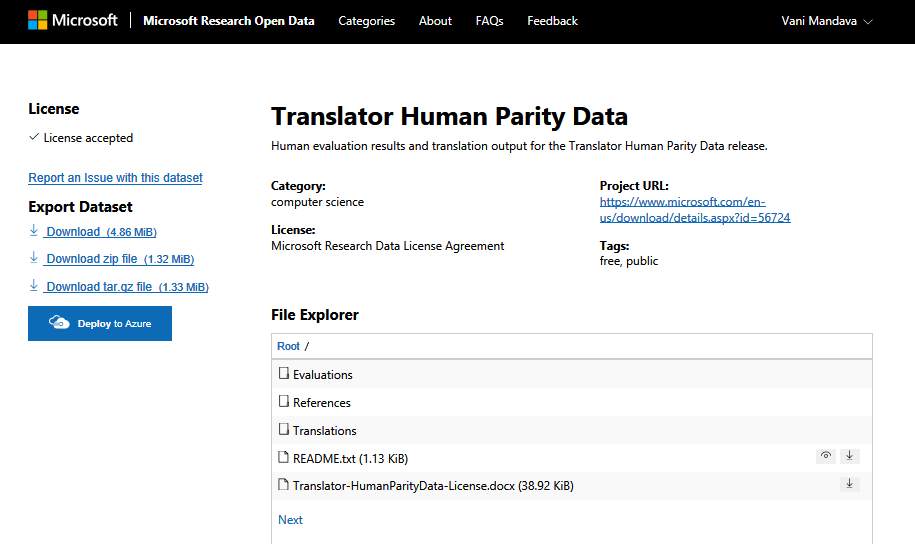Download README.txt using its arrow icon
Image resolution: width=915 pixels, height=544 pixels.
click(850, 456)
